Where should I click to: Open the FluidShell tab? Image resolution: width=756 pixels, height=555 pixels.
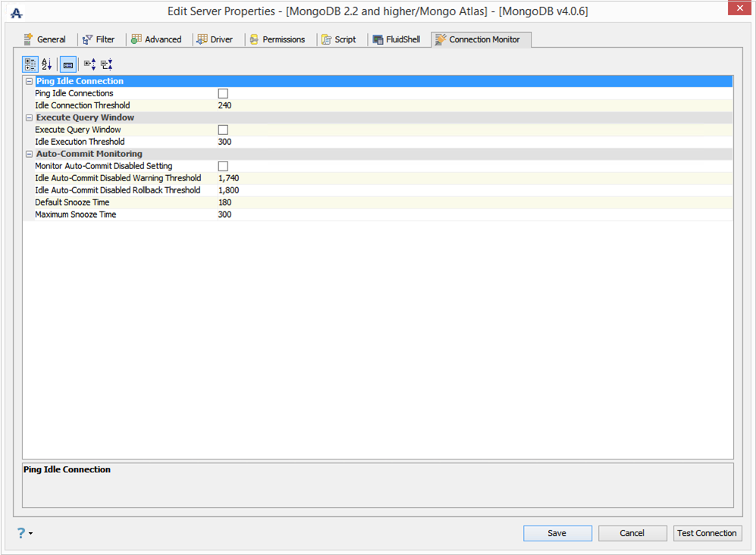tap(397, 39)
